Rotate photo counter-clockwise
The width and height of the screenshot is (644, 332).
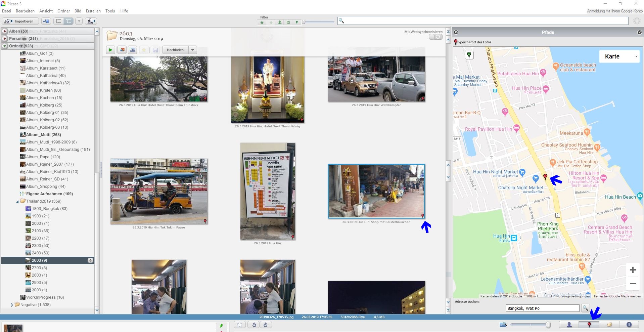tap(254, 325)
